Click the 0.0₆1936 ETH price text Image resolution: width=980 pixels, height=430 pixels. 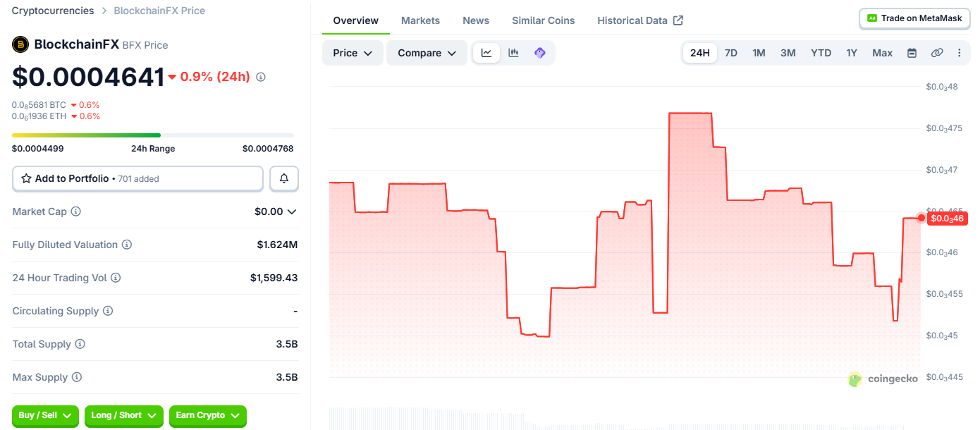click(x=39, y=116)
